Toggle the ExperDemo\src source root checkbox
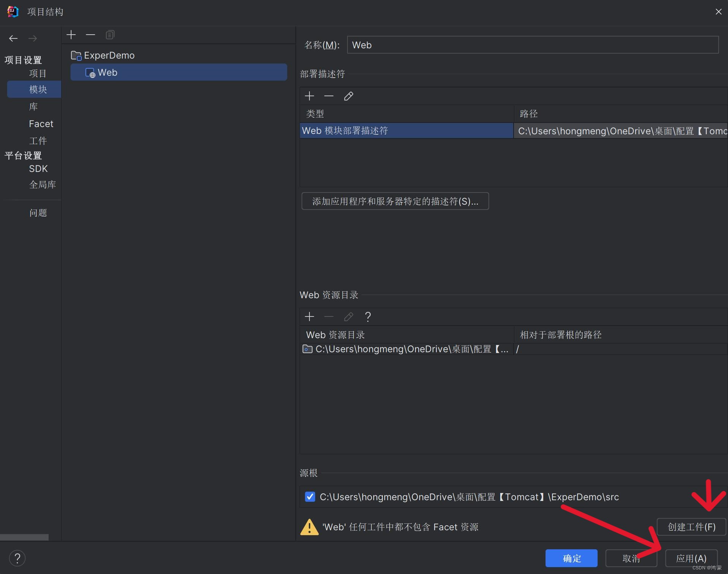The width and height of the screenshot is (728, 574). pyautogui.click(x=310, y=497)
